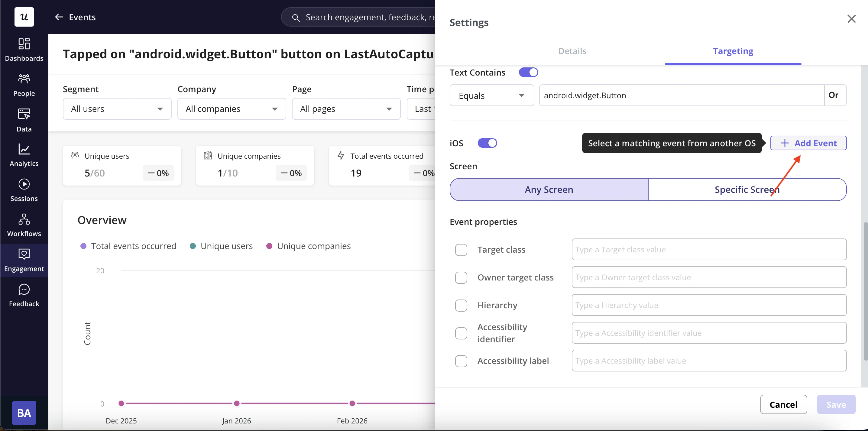The image size is (868, 431).
Task: Check the Target class checkbox
Action: tap(461, 250)
